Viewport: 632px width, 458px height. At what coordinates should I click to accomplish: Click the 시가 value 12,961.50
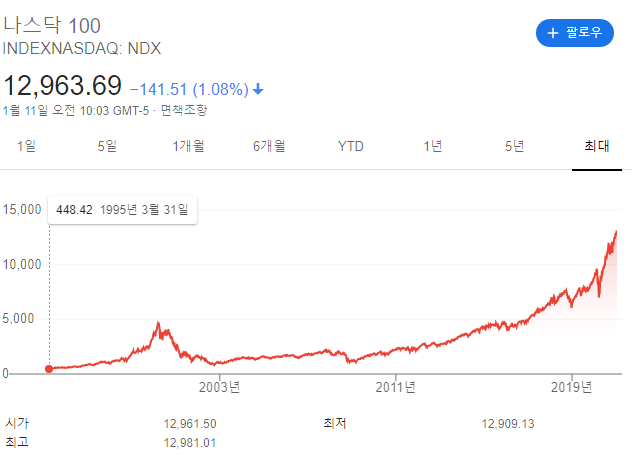click(x=190, y=424)
